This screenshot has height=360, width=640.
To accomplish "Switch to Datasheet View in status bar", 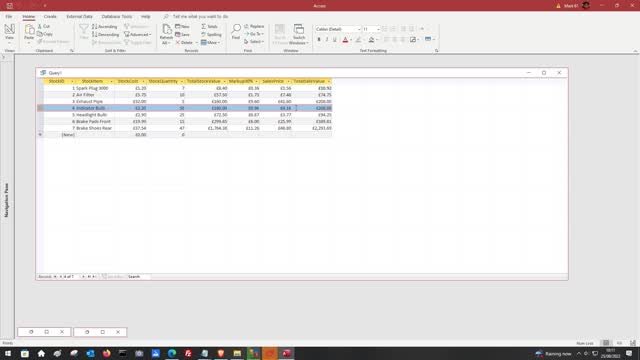I will click(606, 343).
